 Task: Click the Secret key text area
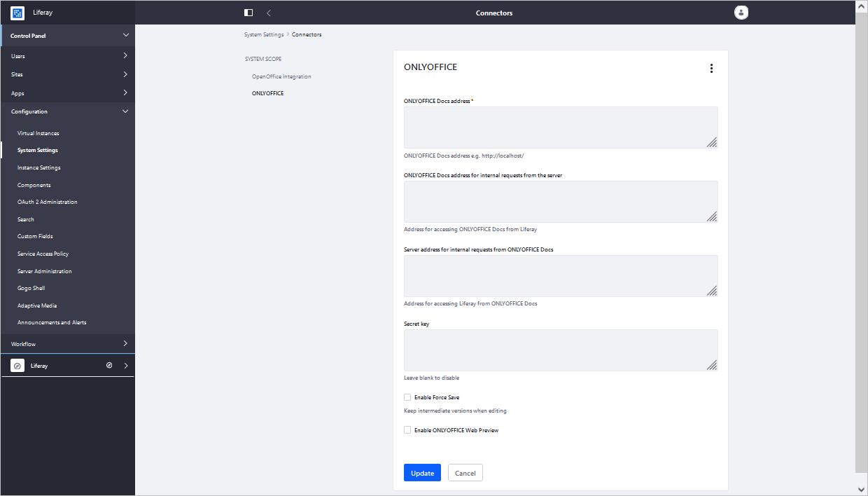[560, 350]
